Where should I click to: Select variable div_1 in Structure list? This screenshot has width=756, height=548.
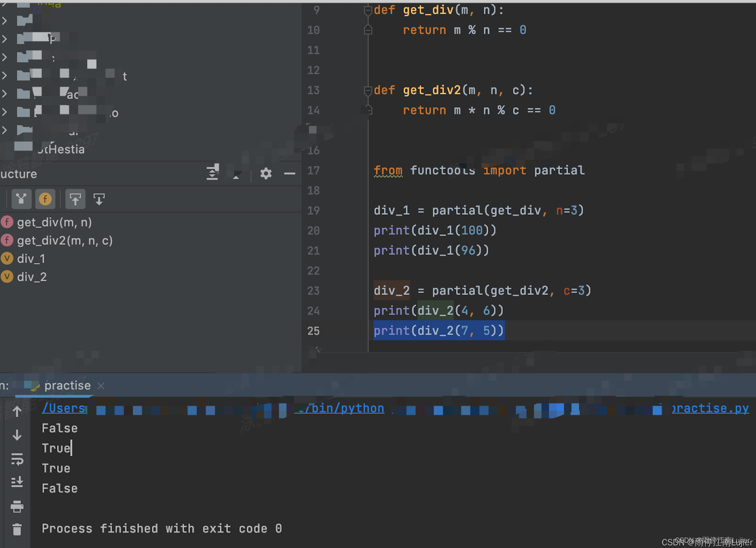click(31, 259)
